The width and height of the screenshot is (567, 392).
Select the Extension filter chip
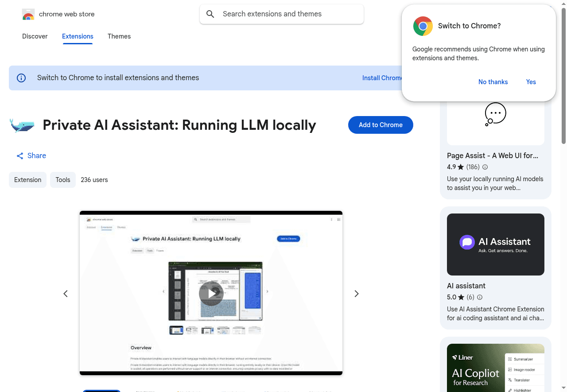(27, 180)
